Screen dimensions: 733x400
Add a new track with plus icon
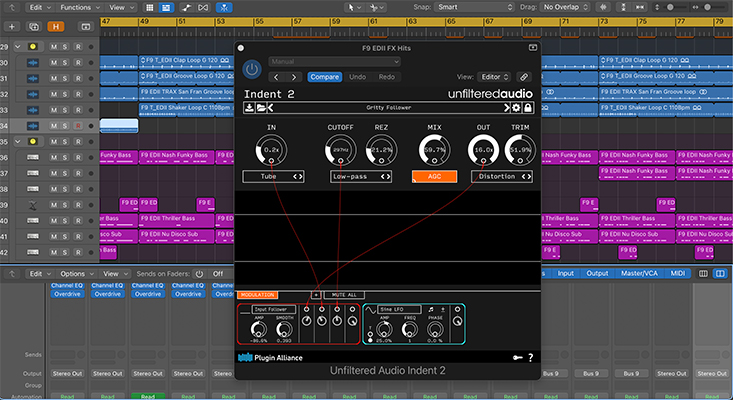pos(12,27)
